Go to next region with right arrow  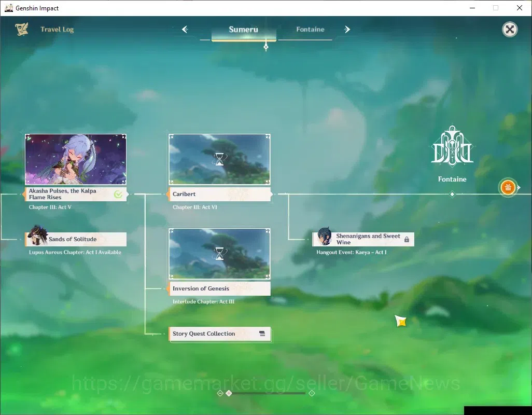pyautogui.click(x=347, y=30)
